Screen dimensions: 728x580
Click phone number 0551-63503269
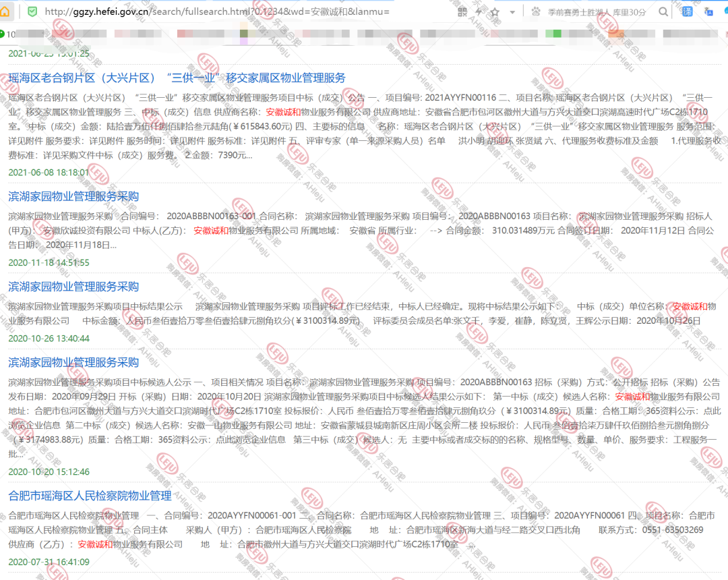673,529
